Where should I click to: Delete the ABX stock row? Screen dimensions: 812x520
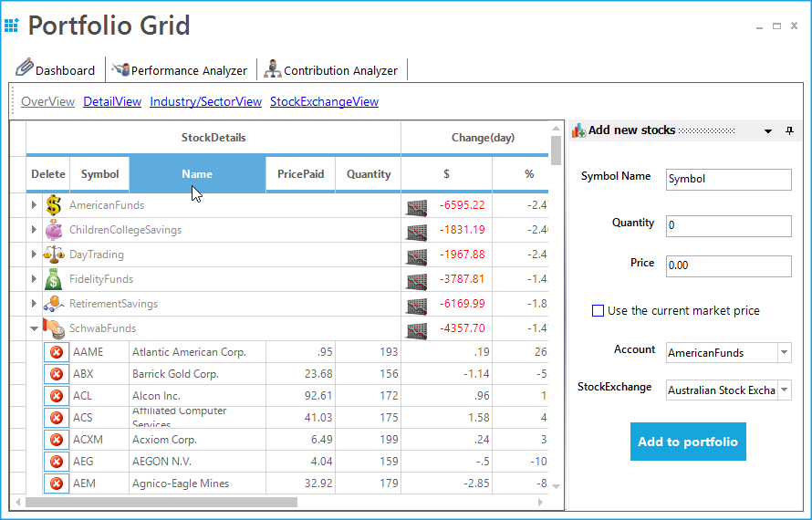(57, 374)
